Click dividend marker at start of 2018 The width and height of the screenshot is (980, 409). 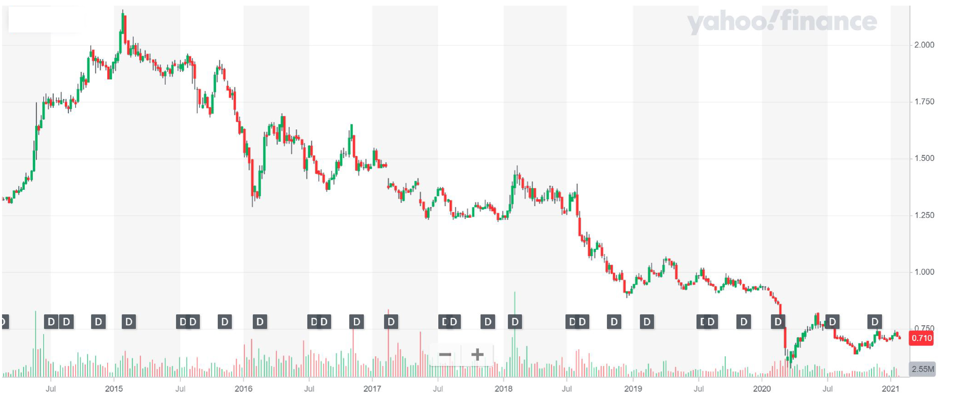[x=515, y=322]
